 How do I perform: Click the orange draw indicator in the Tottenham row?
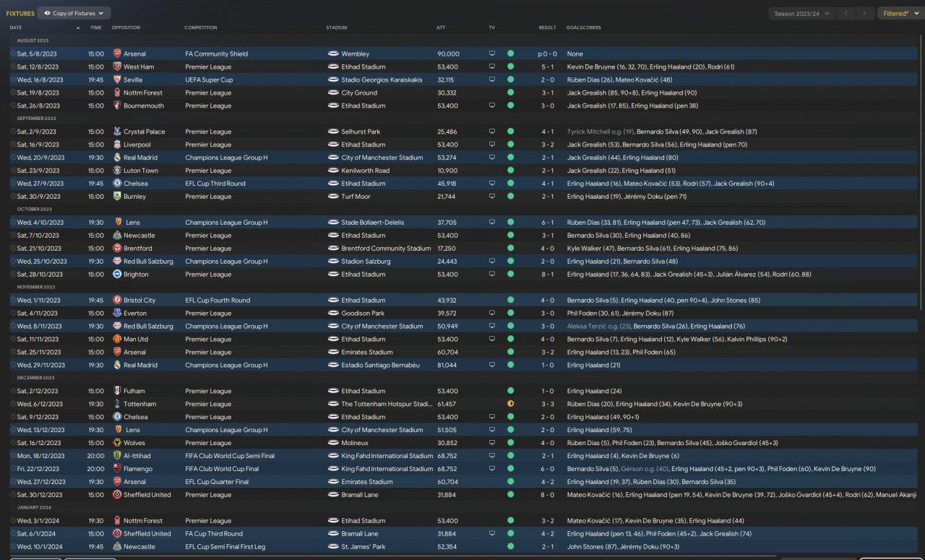tap(511, 404)
